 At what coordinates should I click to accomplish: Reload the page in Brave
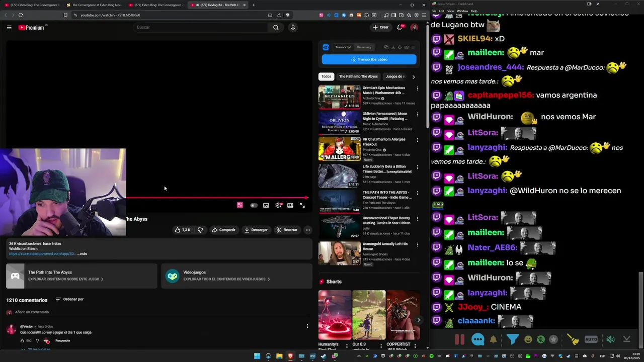21,15
